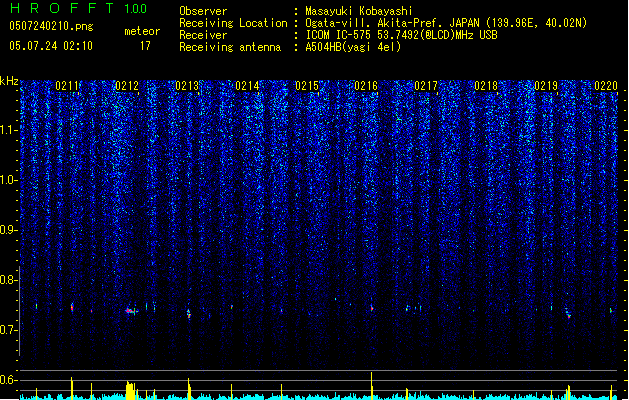Click the 'Receiving antenna' label
629x400 pixels.
230,47
